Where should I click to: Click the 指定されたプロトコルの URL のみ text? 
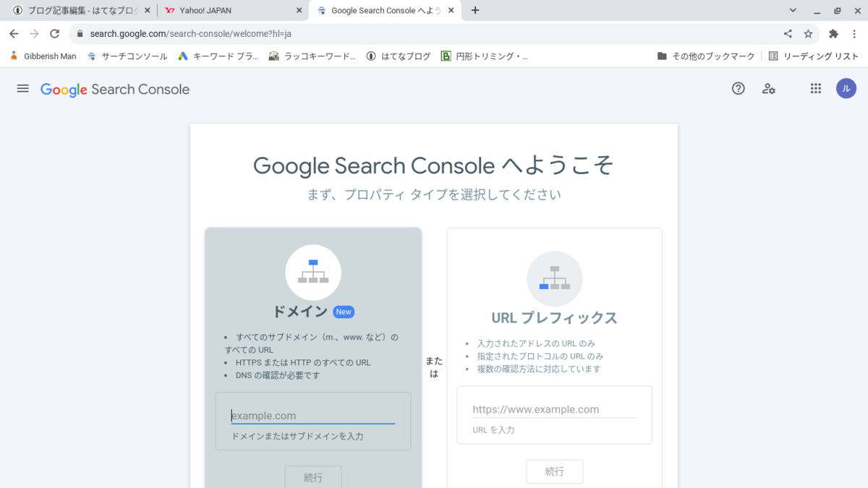540,356
